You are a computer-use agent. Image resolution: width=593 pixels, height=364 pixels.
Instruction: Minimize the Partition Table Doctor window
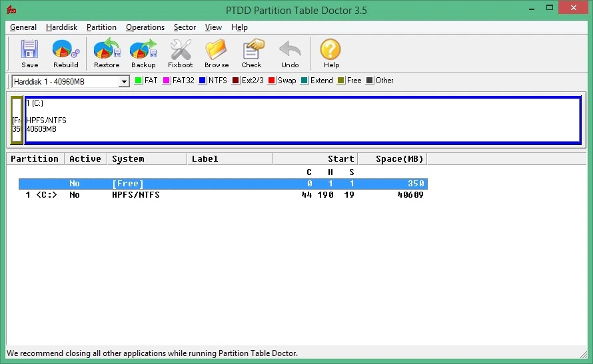[x=532, y=8]
